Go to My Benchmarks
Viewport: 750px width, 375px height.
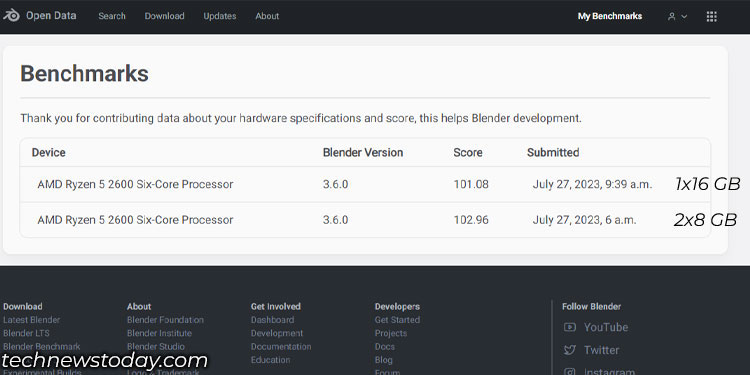click(x=610, y=16)
